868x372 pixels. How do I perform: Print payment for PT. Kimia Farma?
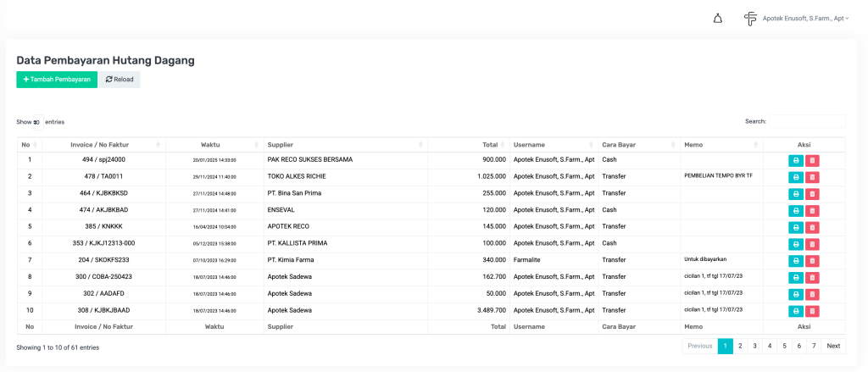[796, 261]
